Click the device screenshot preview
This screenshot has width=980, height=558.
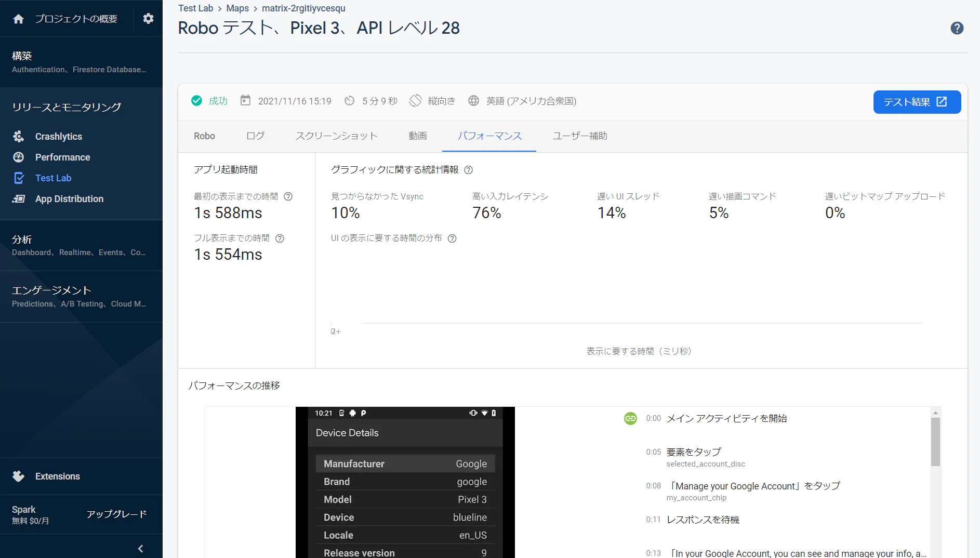coord(405,482)
